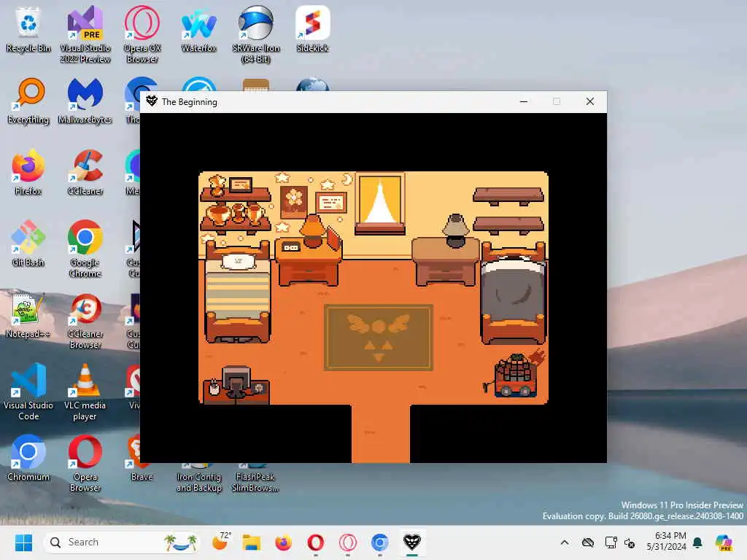The width and height of the screenshot is (747, 560).
Task: Launch VLC media player shortcut
Action: [x=85, y=392]
